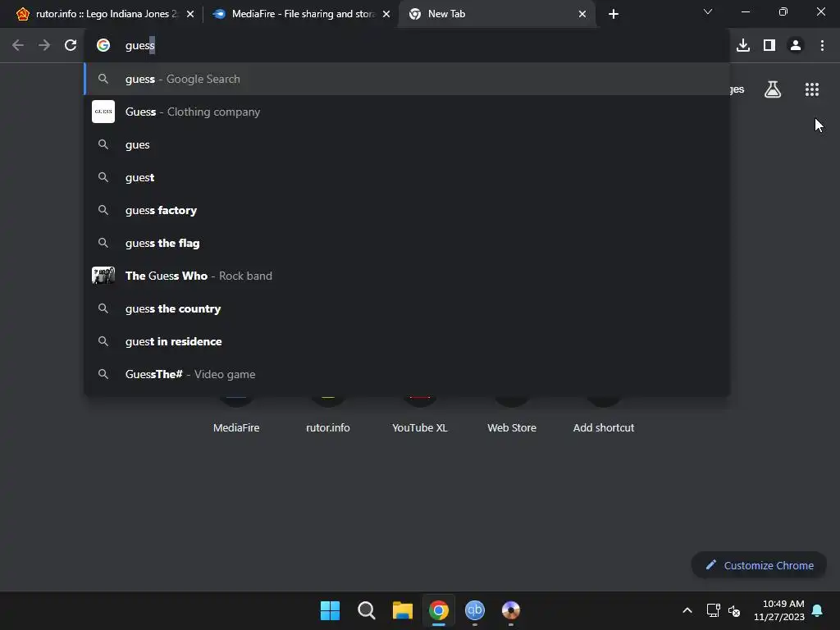Select 'guess - Google Search' suggestion
Viewport: 840px width, 630px height.
pyautogui.click(x=407, y=79)
